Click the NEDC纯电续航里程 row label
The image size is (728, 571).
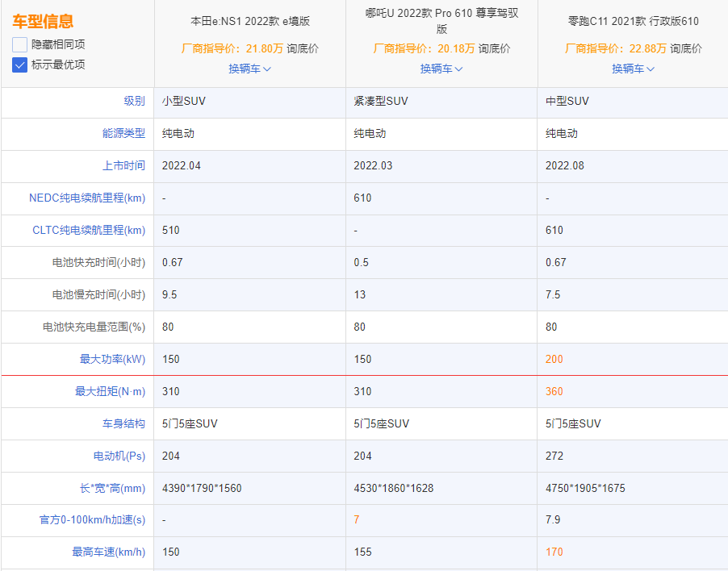point(87,198)
